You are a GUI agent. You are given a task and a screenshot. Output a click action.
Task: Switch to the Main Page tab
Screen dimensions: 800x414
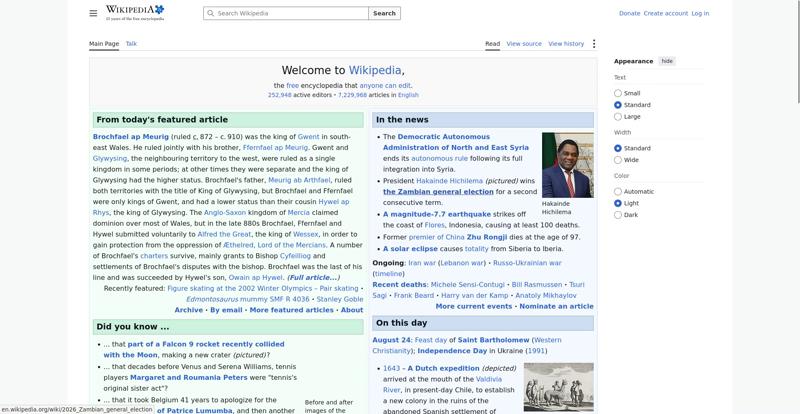tap(104, 44)
